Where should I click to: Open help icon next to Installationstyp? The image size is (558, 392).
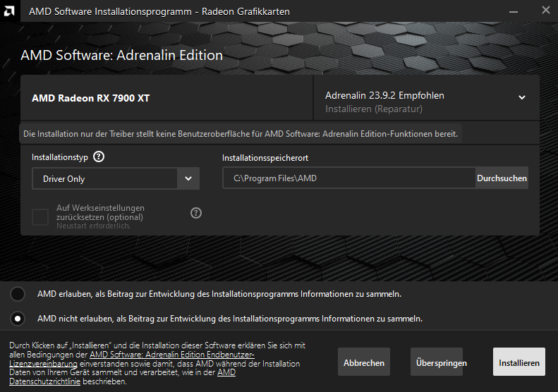[x=99, y=157]
